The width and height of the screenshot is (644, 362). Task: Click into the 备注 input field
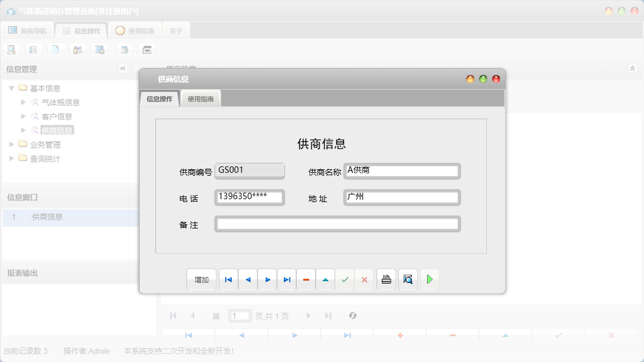pyautogui.click(x=337, y=224)
